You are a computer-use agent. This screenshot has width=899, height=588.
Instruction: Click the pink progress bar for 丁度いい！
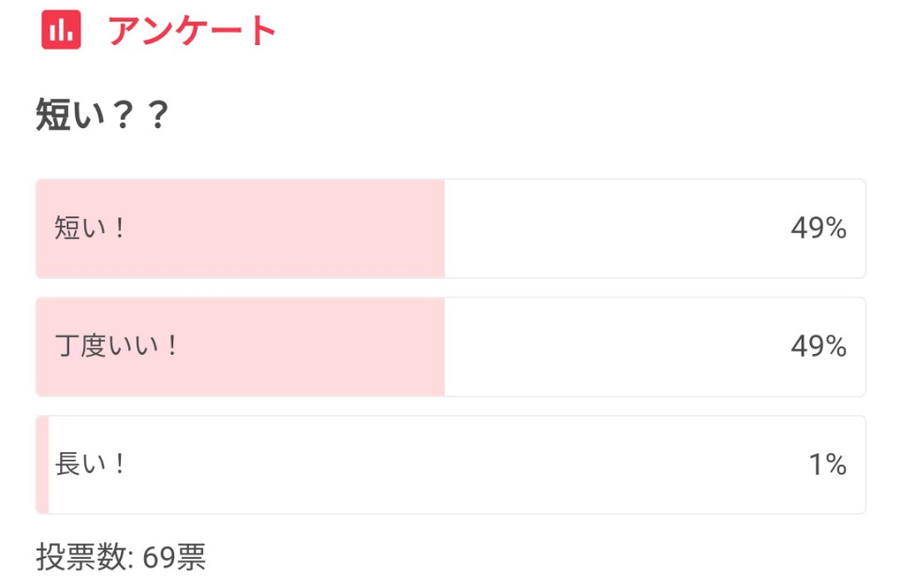pyautogui.click(x=239, y=346)
